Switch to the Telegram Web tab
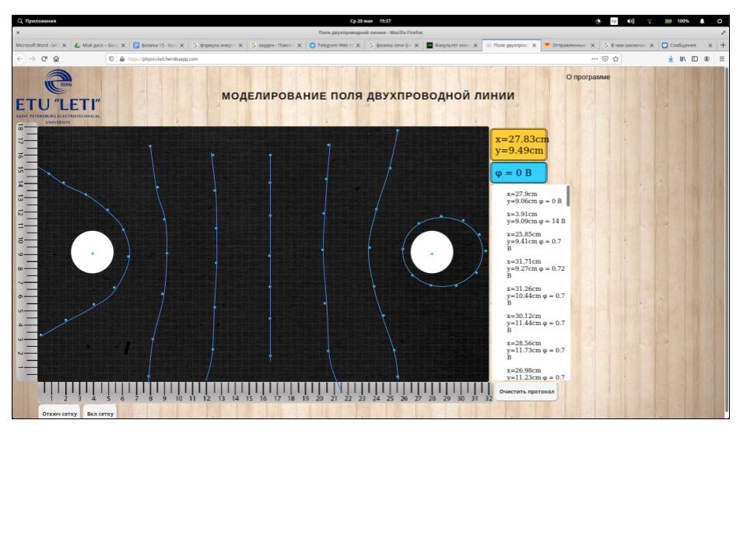This screenshot has height=560, width=747. (330, 45)
